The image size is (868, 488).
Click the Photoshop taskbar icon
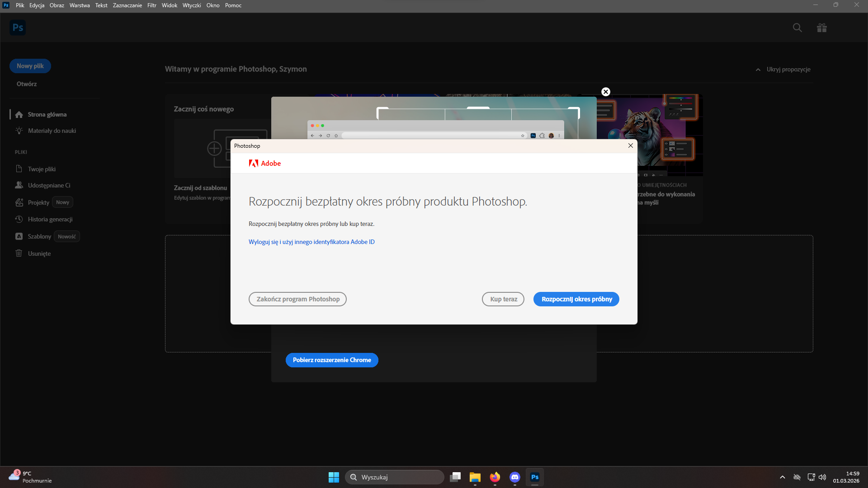click(x=535, y=477)
